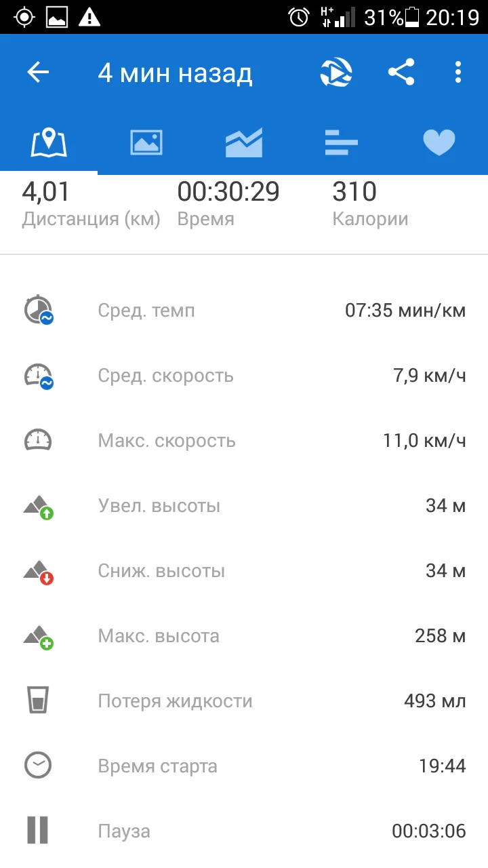Tap the fluid loss glass icon
488x868 pixels.
pos(39,701)
